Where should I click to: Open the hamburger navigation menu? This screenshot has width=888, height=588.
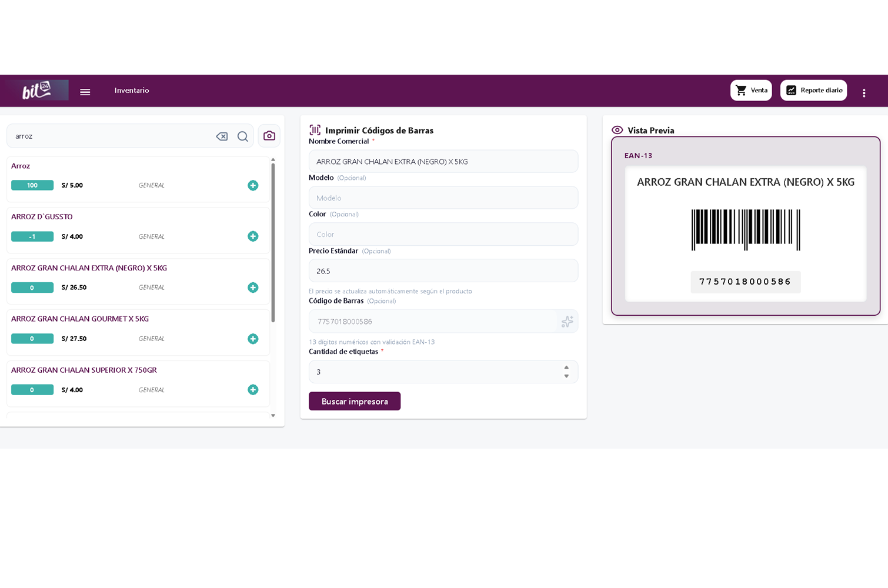pos(85,92)
